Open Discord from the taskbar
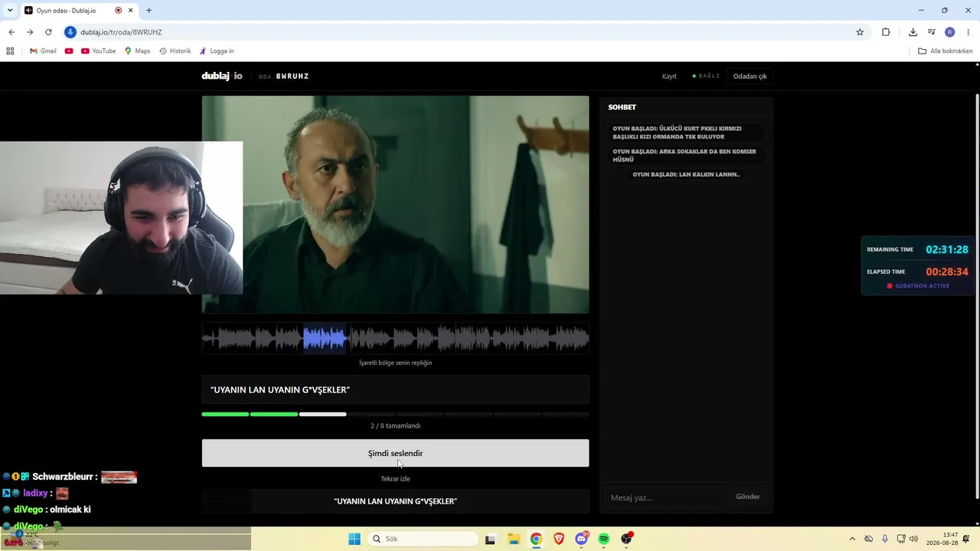Screen dimensions: 980x551 tap(582, 539)
